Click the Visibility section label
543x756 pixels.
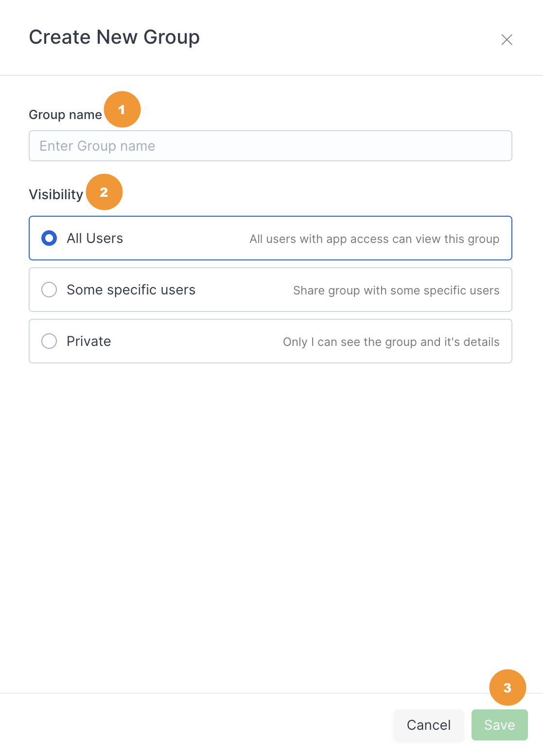56,194
